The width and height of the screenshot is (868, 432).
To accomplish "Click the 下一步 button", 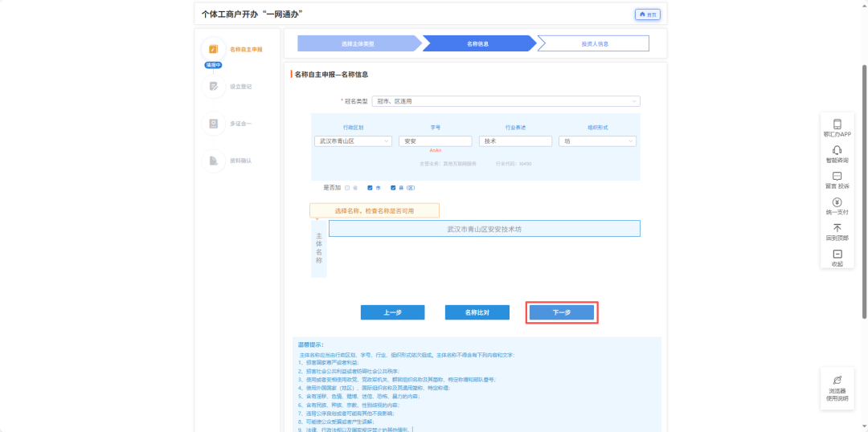I will point(562,312).
